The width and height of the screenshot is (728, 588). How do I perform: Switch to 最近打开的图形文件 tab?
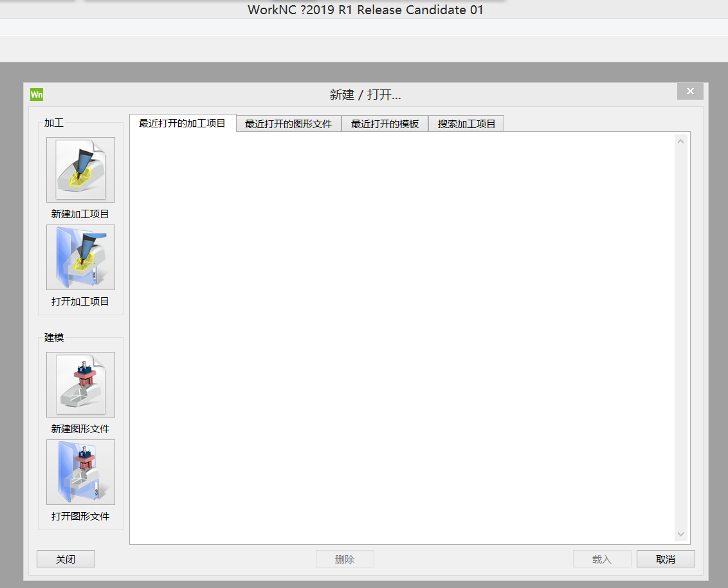[288, 124]
